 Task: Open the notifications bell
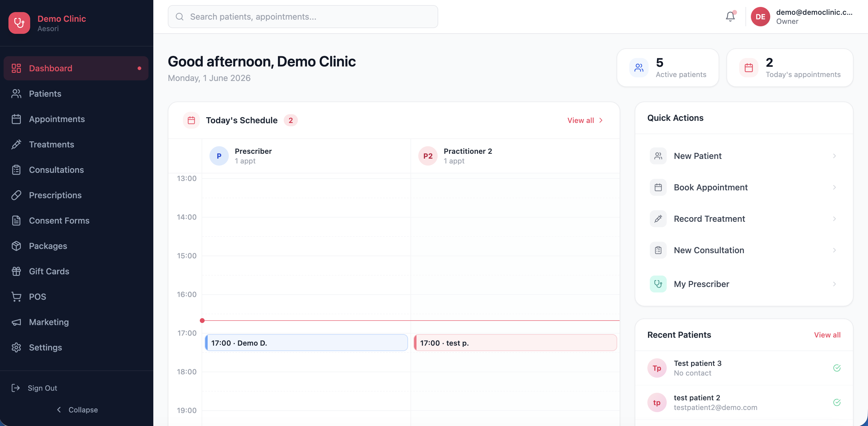[x=730, y=17]
